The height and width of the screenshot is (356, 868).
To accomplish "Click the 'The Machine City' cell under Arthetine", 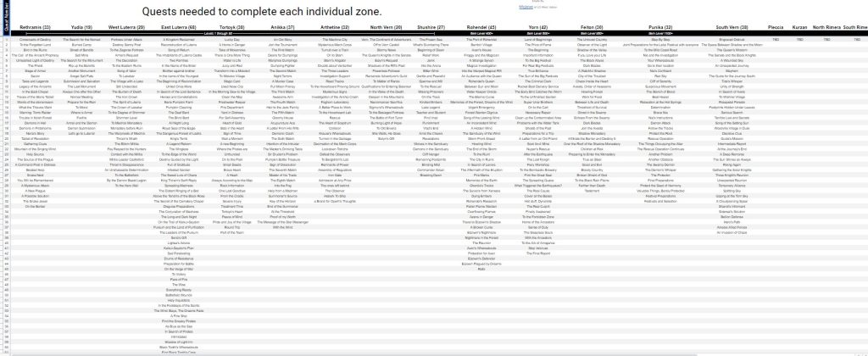I will [335, 40].
